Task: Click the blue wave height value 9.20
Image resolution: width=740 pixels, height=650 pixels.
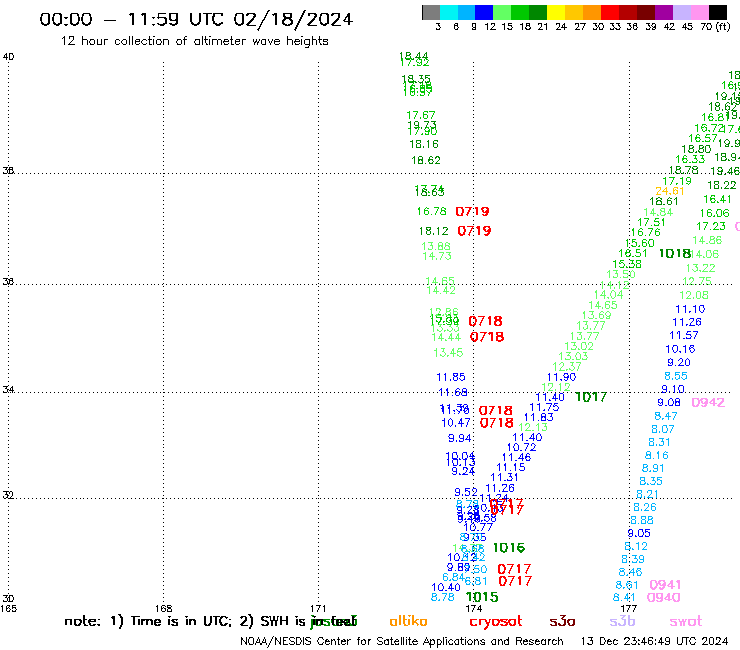Action: pos(679,363)
